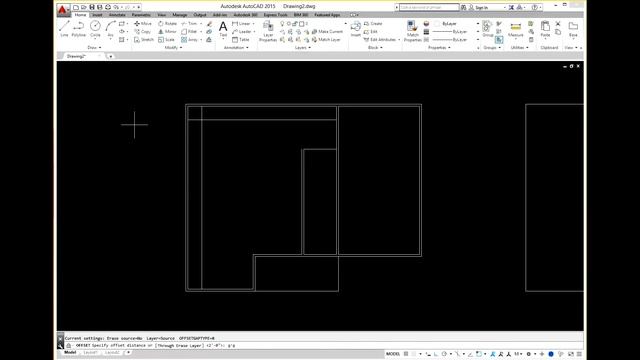This screenshot has height=360, width=640.
Task: Click the ByLayer color swatch
Action: [x=437, y=24]
